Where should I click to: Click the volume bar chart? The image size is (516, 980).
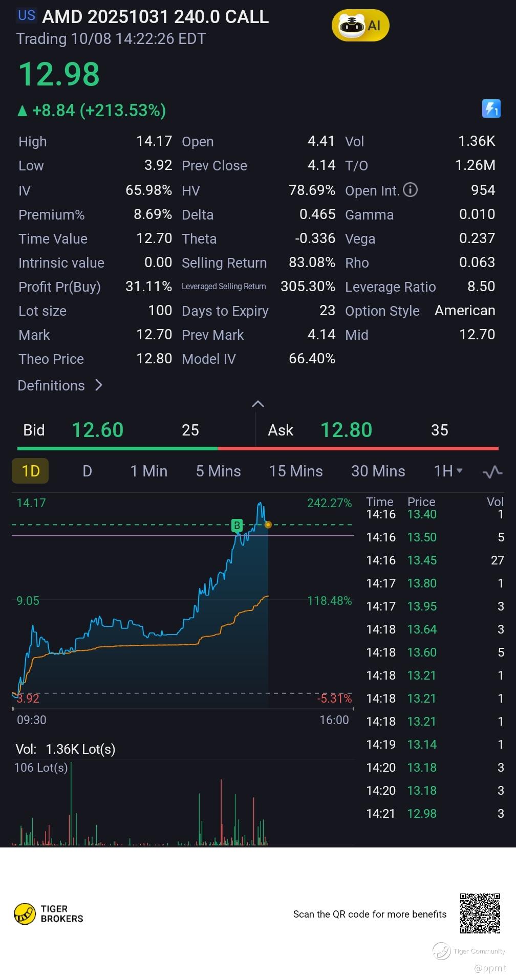tap(183, 803)
